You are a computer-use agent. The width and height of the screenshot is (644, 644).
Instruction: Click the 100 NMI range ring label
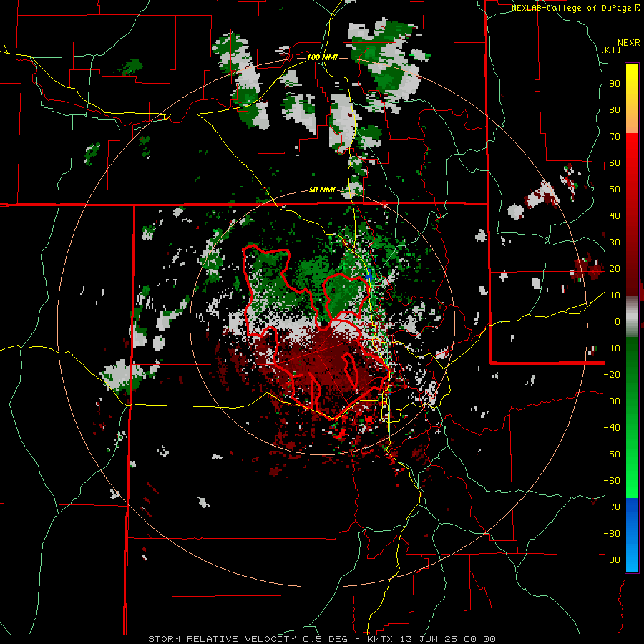322,57
